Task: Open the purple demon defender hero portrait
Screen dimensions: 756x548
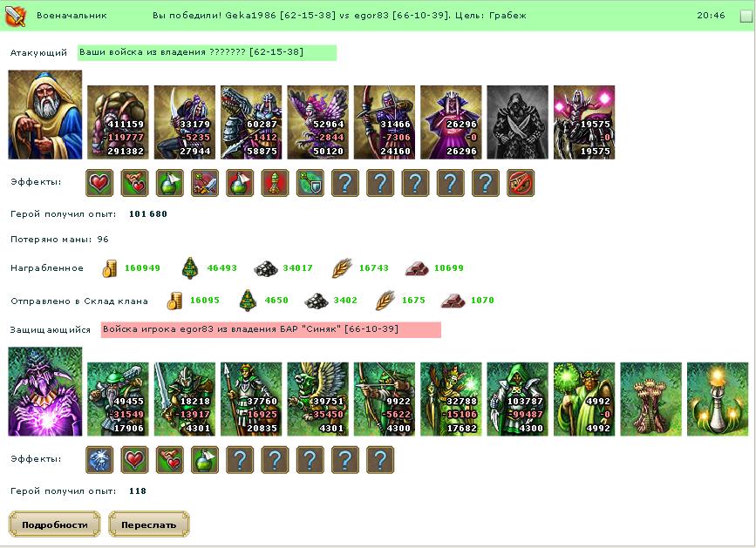Action: (x=45, y=391)
